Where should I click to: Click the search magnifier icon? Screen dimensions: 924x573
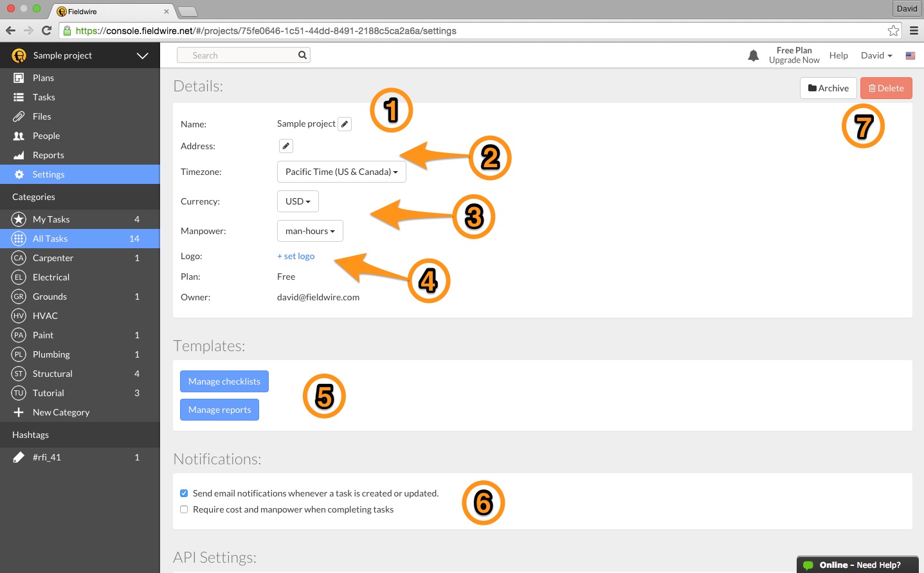click(302, 55)
